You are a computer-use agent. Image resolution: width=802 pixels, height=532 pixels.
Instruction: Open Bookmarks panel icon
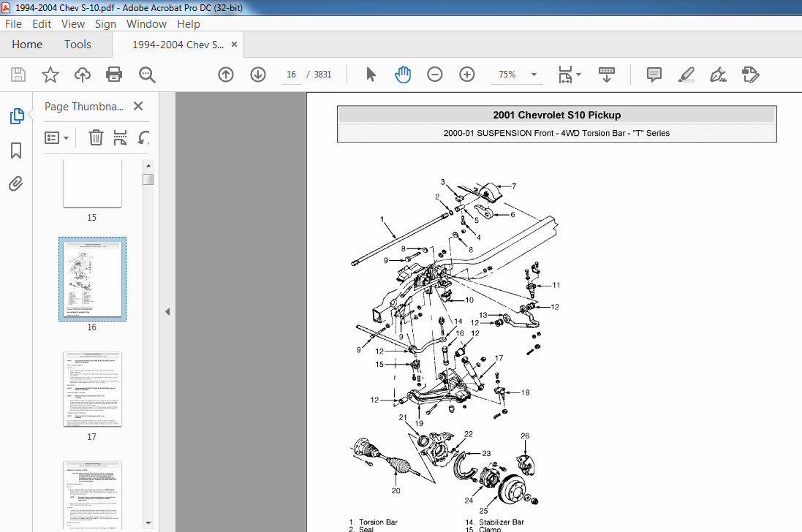pos(16,151)
